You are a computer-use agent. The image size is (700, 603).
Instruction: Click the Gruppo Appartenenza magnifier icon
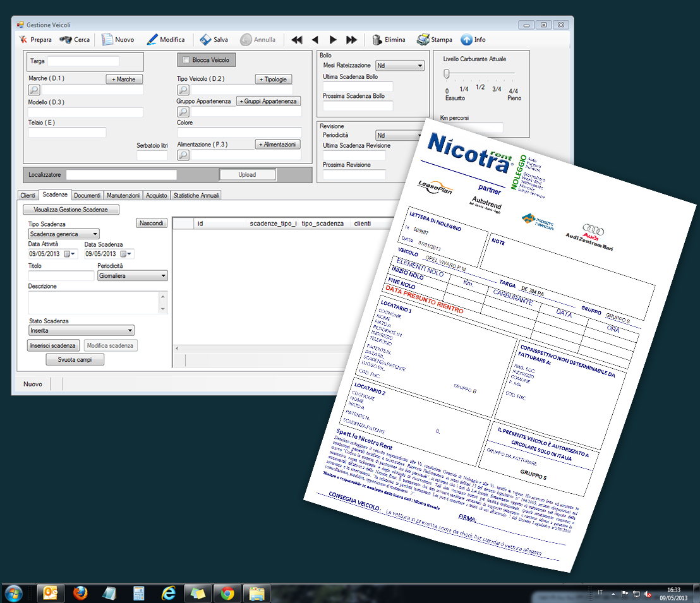(183, 112)
